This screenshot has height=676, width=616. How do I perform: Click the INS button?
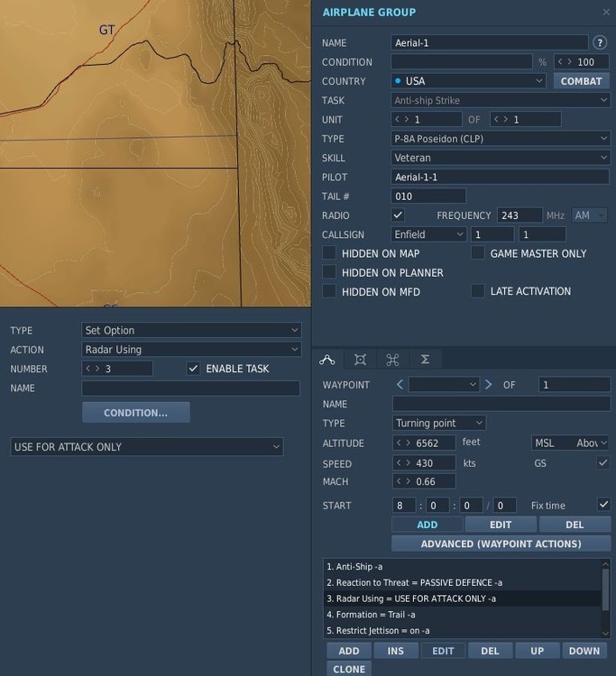(396, 651)
